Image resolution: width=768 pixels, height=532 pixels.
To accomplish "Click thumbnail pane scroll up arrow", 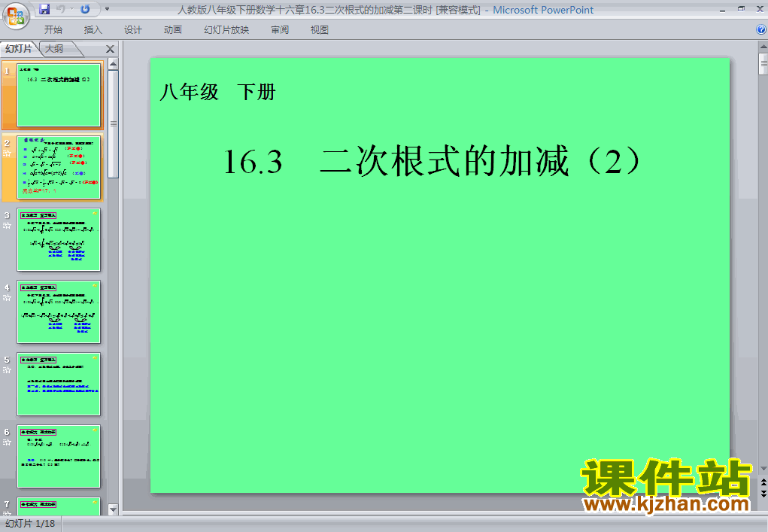I will pyautogui.click(x=113, y=64).
